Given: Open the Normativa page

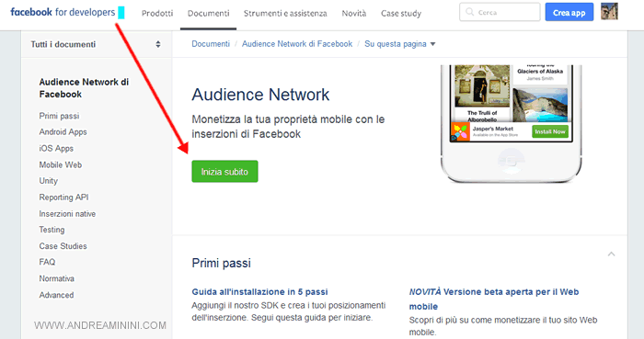Looking at the screenshot, I should [57, 278].
